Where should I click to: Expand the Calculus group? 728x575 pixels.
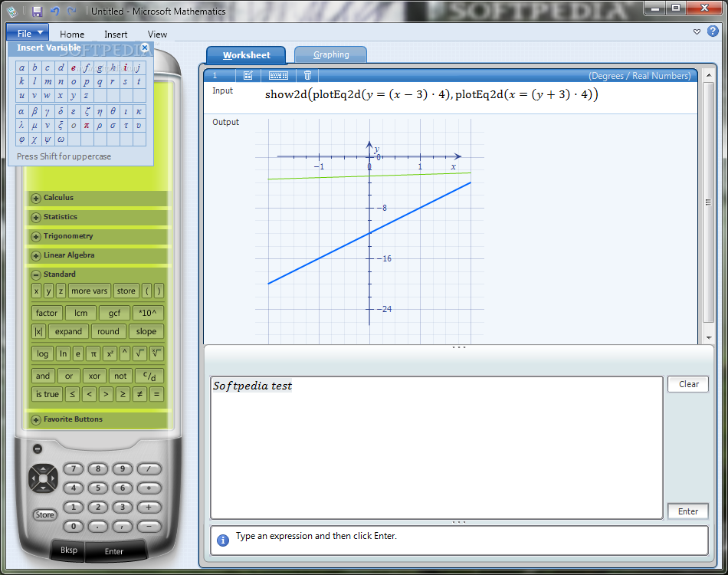[35, 199]
